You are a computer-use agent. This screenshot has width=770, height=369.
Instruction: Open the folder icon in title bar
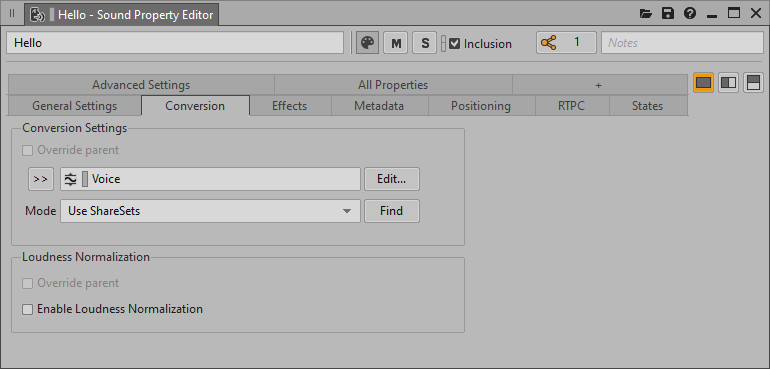[x=646, y=14]
